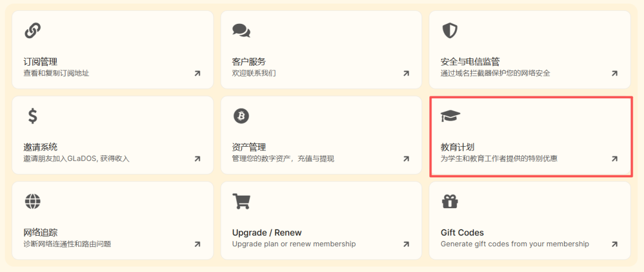644x272 pixels.
Task: Click the chat bubbles icon for 客户服务
Action: (241, 30)
